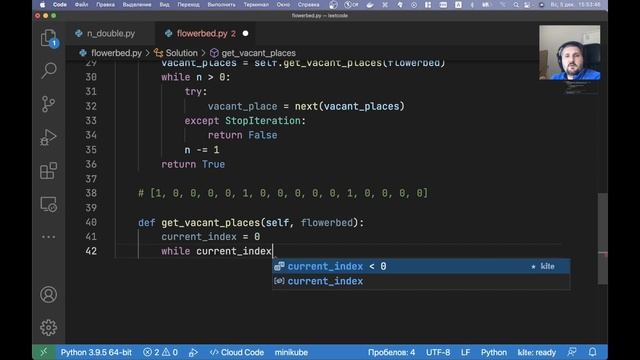Screen dimensions: 640x360
Task: Open the Файл menu
Action: click(x=81, y=5)
